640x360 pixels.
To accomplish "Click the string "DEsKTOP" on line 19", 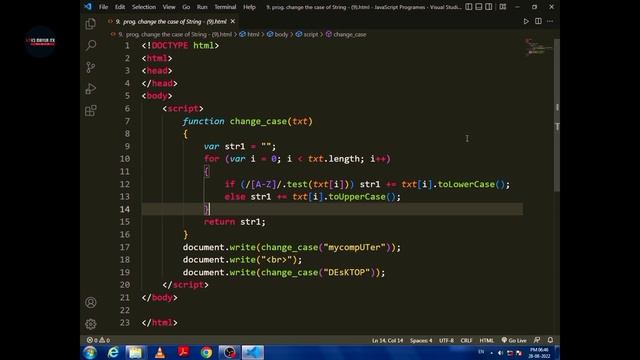I will point(349,272).
